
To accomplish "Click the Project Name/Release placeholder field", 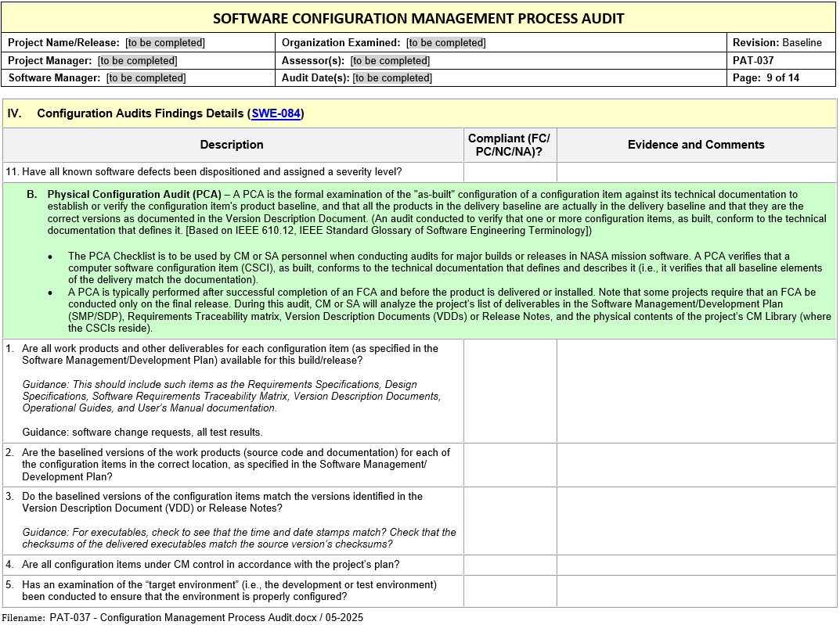I will pos(165,43).
